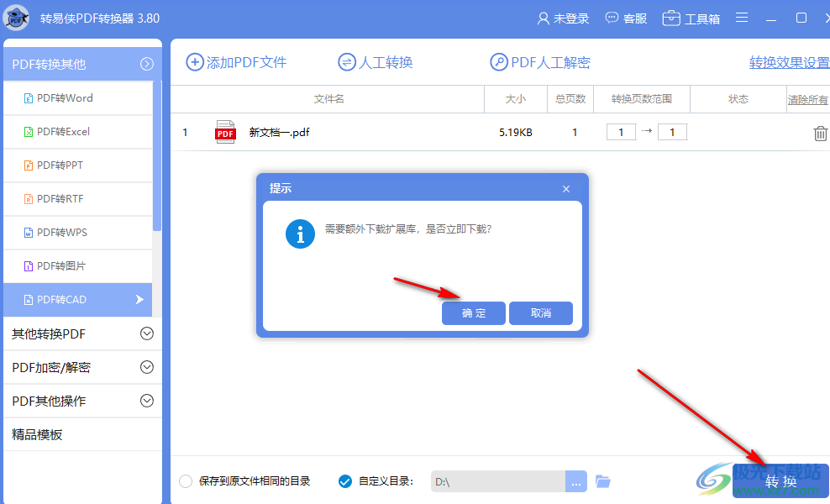830x504 pixels.
Task: Click the 转换 convert button
Action: (x=780, y=481)
